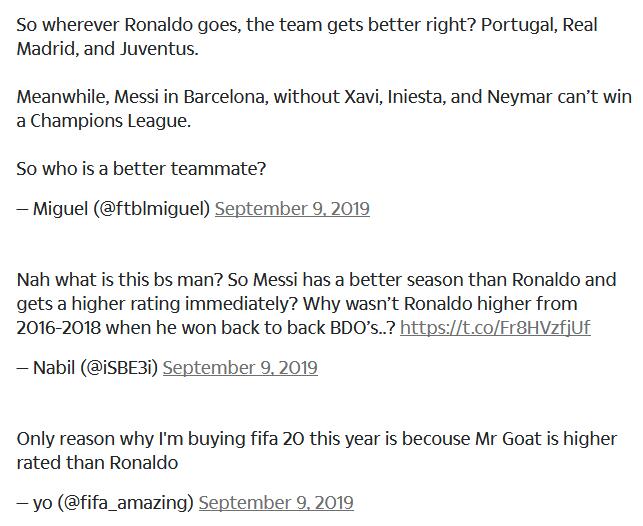This screenshot has height=526, width=643.
Task: Click the word 'Juventus' in the first tweet
Action: click(x=159, y=49)
